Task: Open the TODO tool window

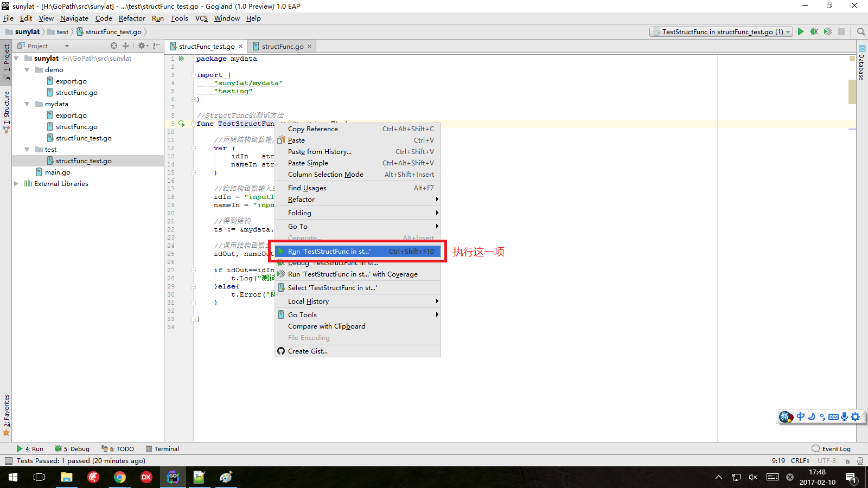Action: click(118, 449)
